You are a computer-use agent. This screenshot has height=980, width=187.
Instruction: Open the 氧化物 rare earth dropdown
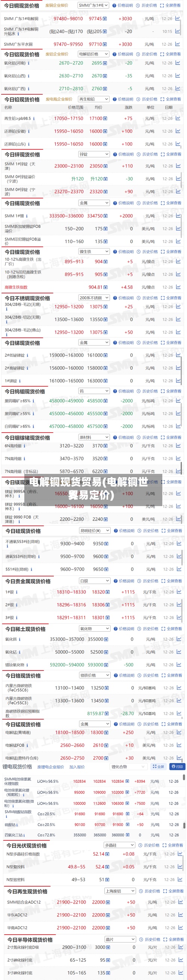(x=95, y=629)
